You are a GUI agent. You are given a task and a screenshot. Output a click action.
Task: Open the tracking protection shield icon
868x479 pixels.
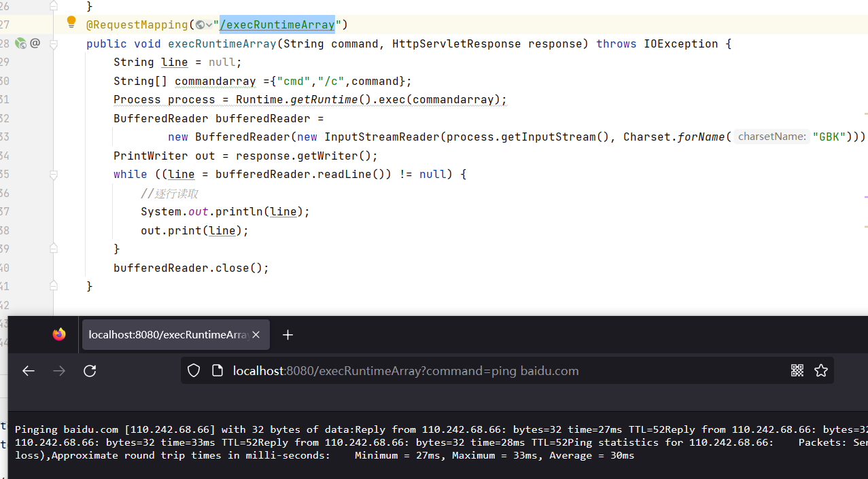coord(194,371)
